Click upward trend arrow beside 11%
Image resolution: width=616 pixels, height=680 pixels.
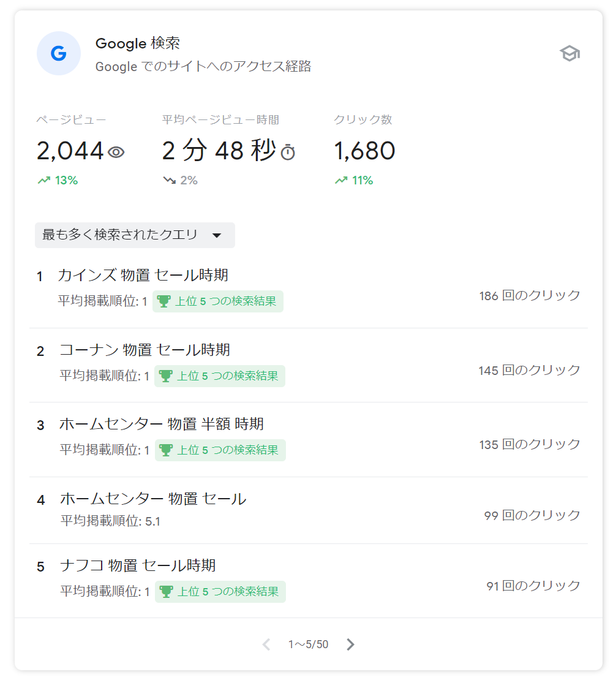341,180
